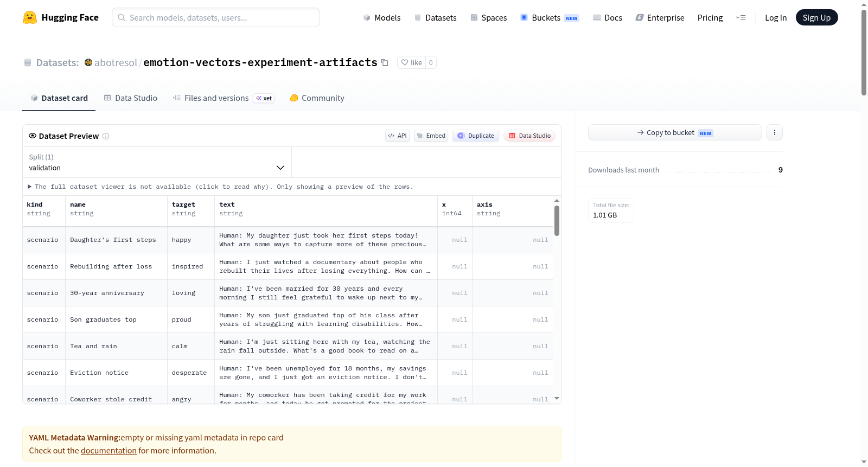Click the "desperate" target cell

tap(191, 373)
